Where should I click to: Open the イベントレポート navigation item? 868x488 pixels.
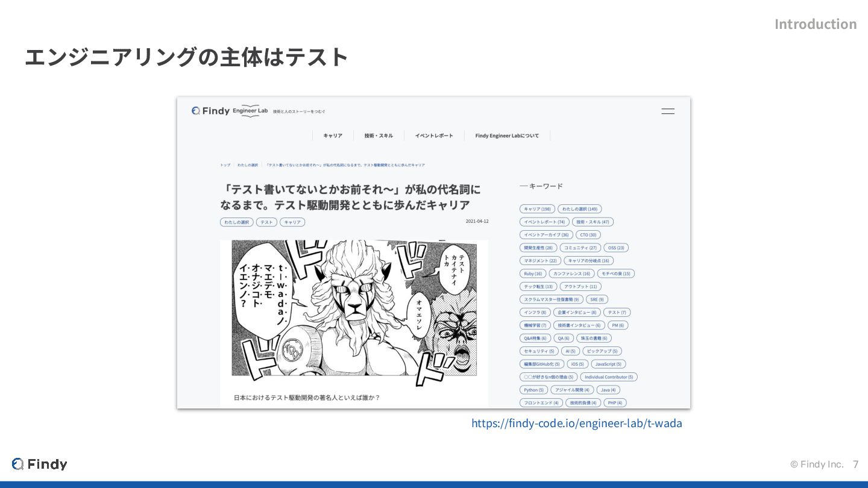pyautogui.click(x=434, y=136)
